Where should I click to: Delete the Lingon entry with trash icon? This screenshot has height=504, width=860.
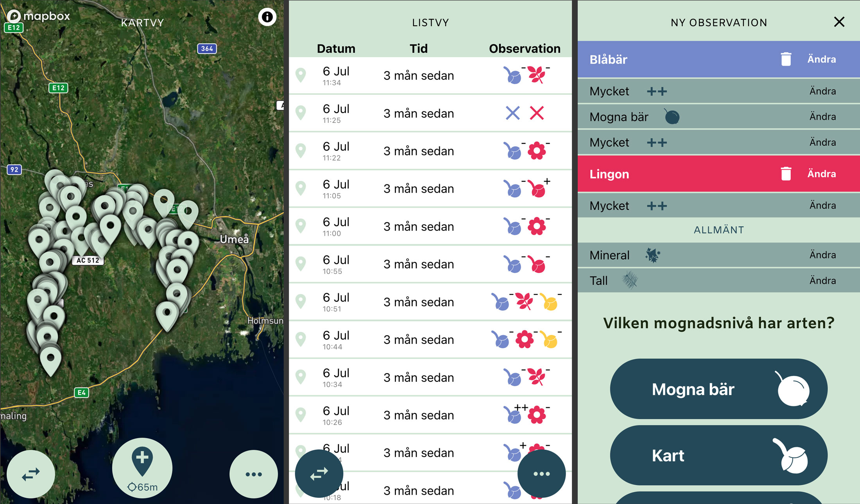[786, 174]
